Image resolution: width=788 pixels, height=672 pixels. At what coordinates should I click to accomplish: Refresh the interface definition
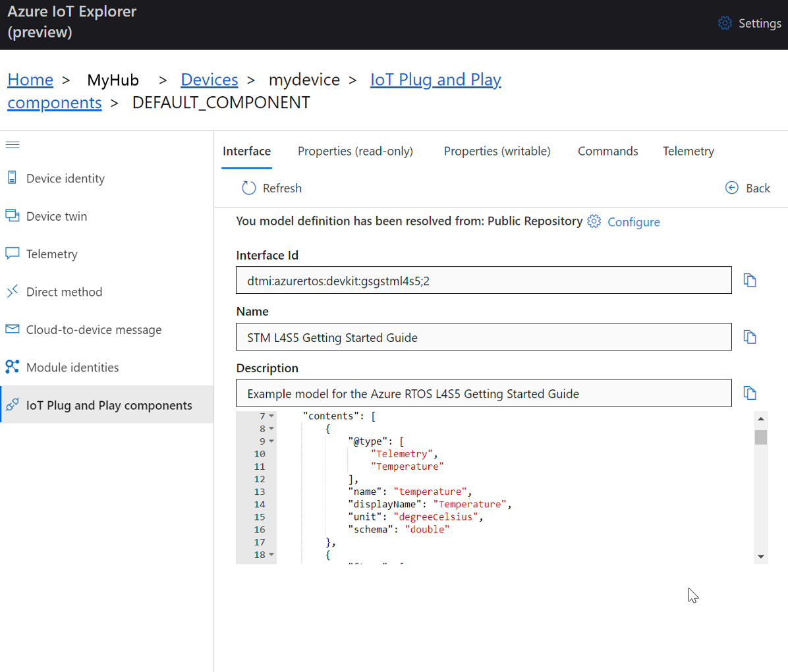pyautogui.click(x=271, y=188)
